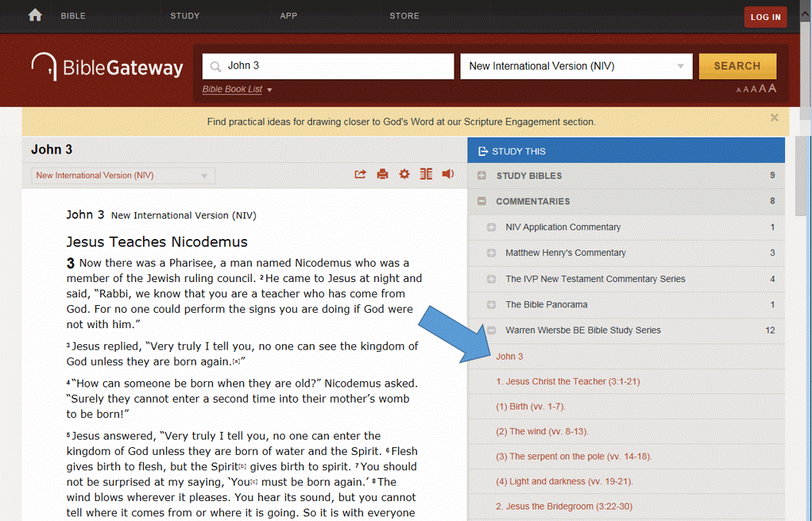Click the LOG IN button
Viewport: 812px width, 521px height.
(765, 17)
